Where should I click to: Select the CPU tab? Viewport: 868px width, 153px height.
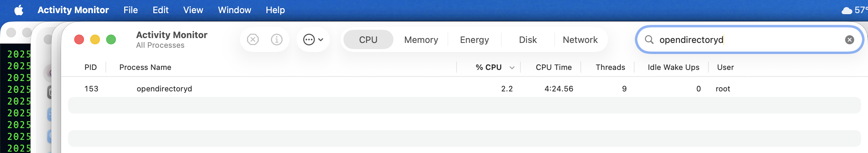click(x=368, y=40)
